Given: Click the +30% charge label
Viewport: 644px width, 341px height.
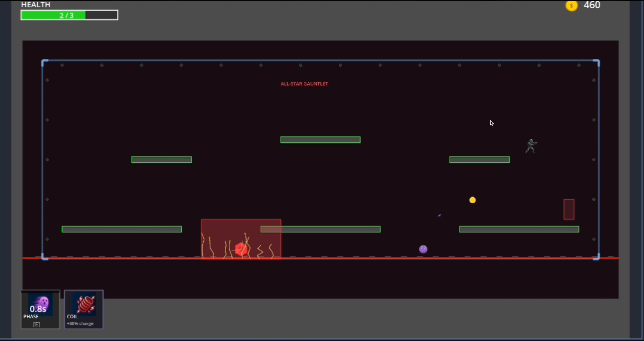Looking at the screenshot, I should (80, 323).
